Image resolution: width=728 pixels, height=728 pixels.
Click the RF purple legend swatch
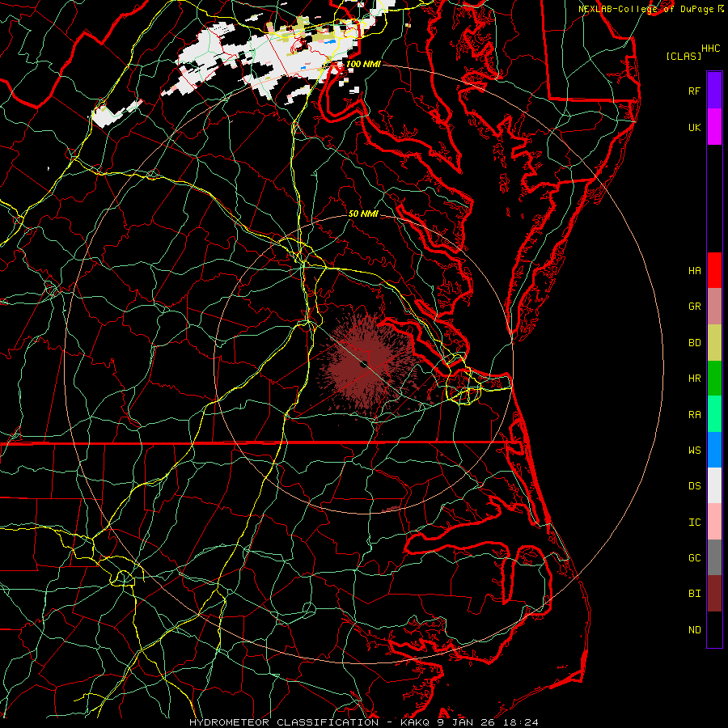714,91
